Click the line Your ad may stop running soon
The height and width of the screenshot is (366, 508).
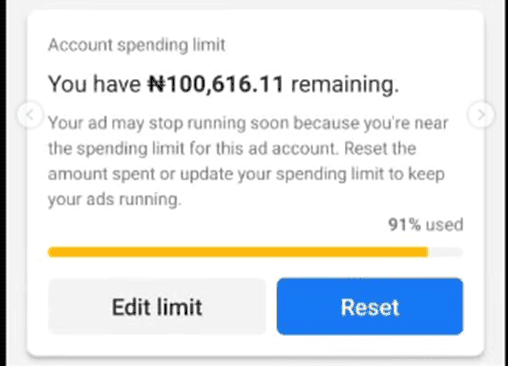point(248,123)
